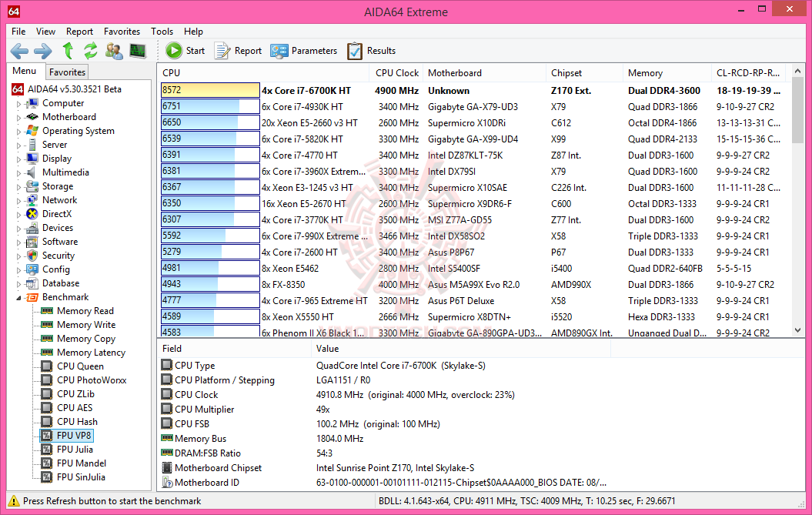The height and width of the screenshot is (515, 812).
Task: Click the warning icon in status bar
Action: pyautogui.click(x=14, y=501)
